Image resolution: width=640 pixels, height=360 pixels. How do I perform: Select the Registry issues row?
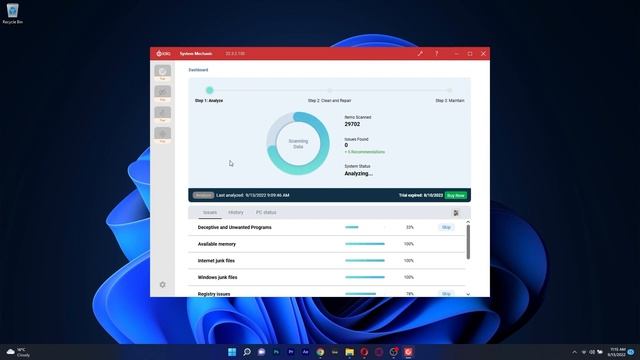pyautogui.click(x=327, y=292)
